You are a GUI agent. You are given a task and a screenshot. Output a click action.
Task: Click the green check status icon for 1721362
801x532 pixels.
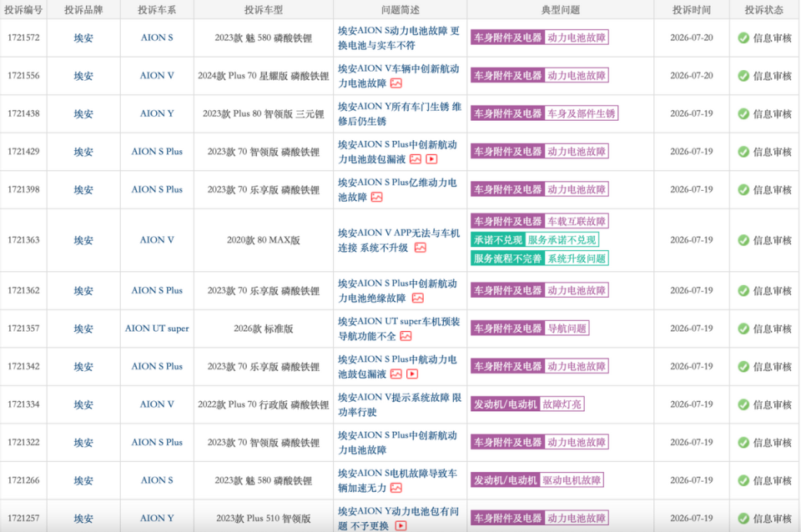pyautogui.click(x=743, y=290)
